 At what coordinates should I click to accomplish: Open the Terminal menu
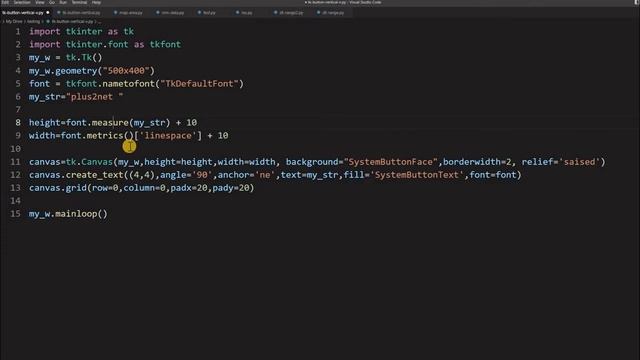[79, 2]
